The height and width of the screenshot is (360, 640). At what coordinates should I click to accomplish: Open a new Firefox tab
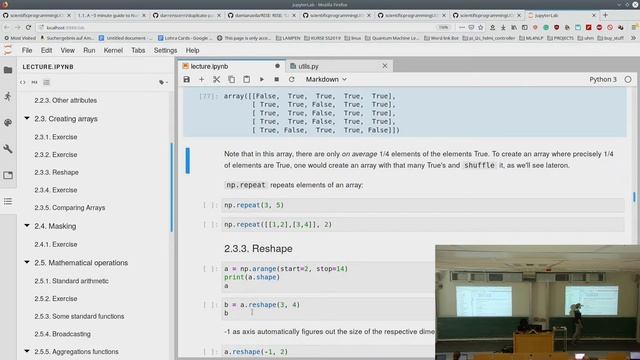coord(605,15)
